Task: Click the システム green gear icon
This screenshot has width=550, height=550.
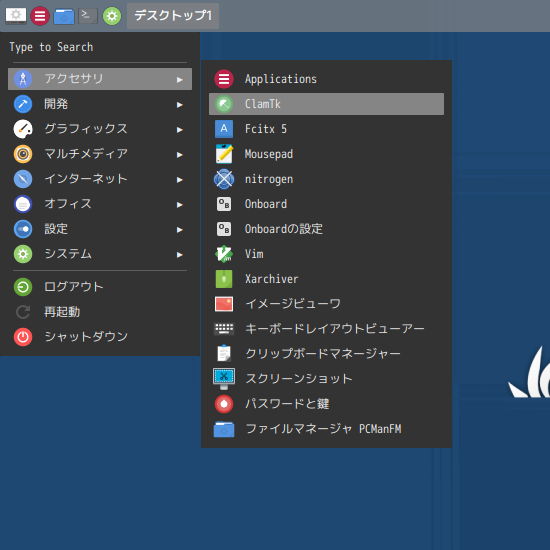Action: point(23,254)
